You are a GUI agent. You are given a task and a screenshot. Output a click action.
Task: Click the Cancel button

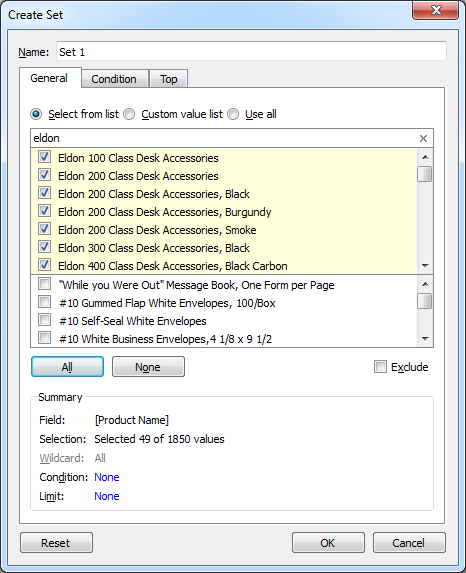409,543
